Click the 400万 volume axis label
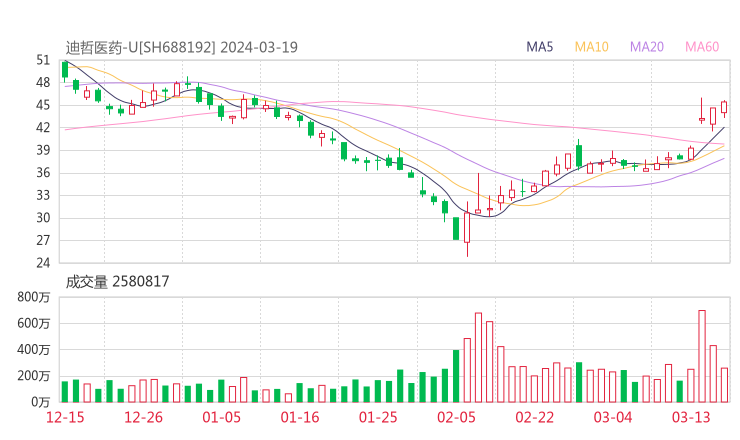 click(x=34, y=350)
